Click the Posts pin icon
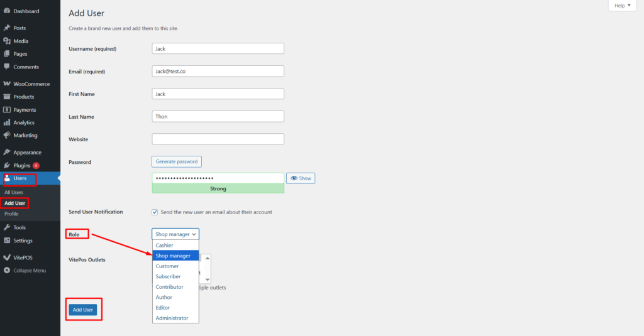This screenshot has width=644, height=336. pyautogui.click(x=7, y=28)
